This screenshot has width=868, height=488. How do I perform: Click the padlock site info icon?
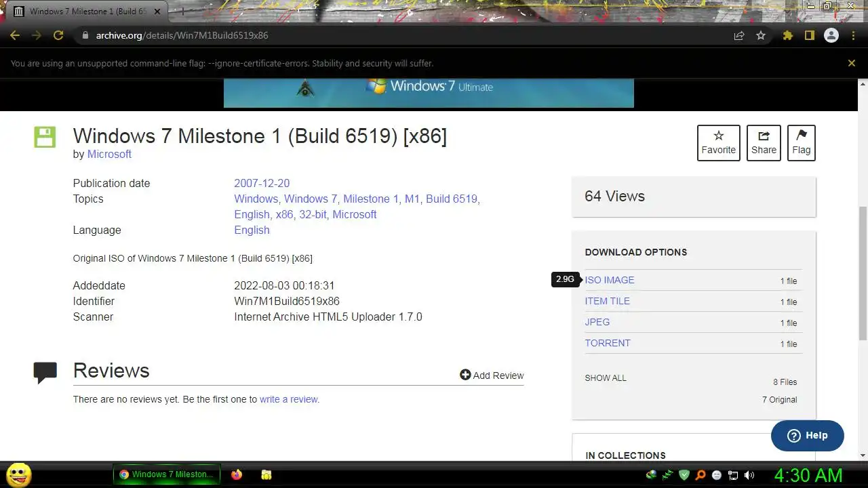click(85, 35)
